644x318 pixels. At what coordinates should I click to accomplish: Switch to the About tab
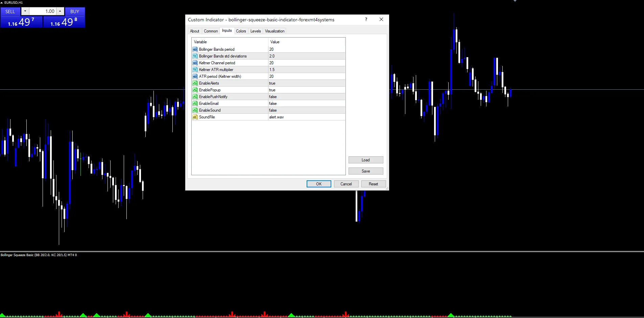pos(194,31)
